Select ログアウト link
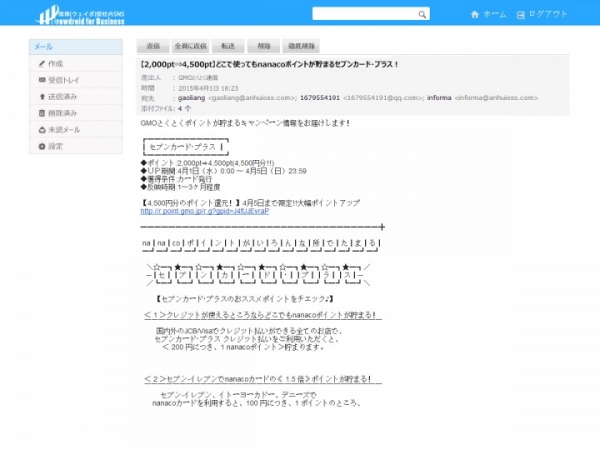The image size is (600, 450). point(548,14)
